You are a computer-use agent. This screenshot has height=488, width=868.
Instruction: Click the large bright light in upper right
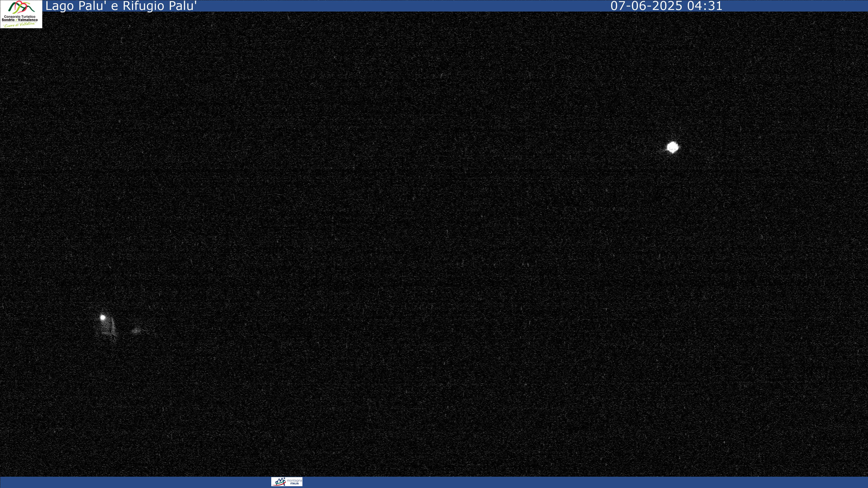[672, 147]
